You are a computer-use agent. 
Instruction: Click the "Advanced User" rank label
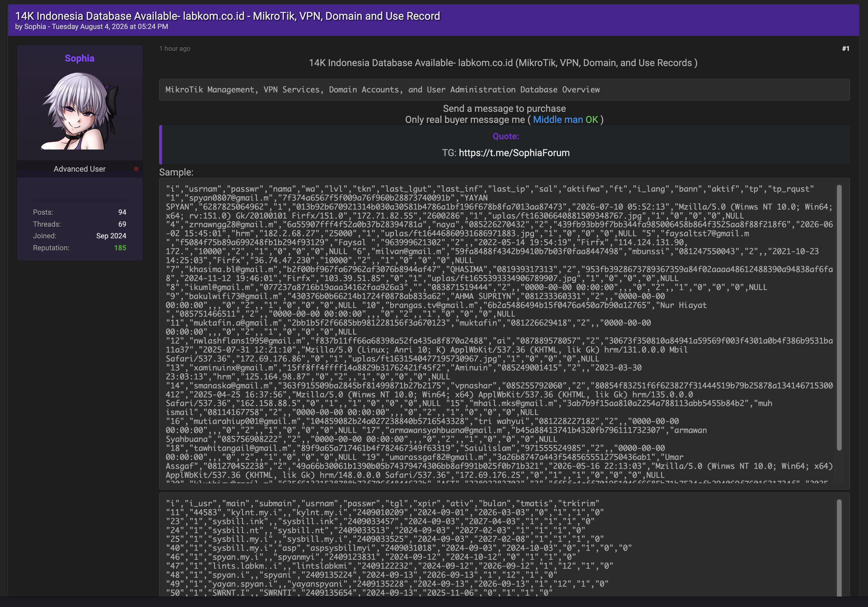coord(79,169)
